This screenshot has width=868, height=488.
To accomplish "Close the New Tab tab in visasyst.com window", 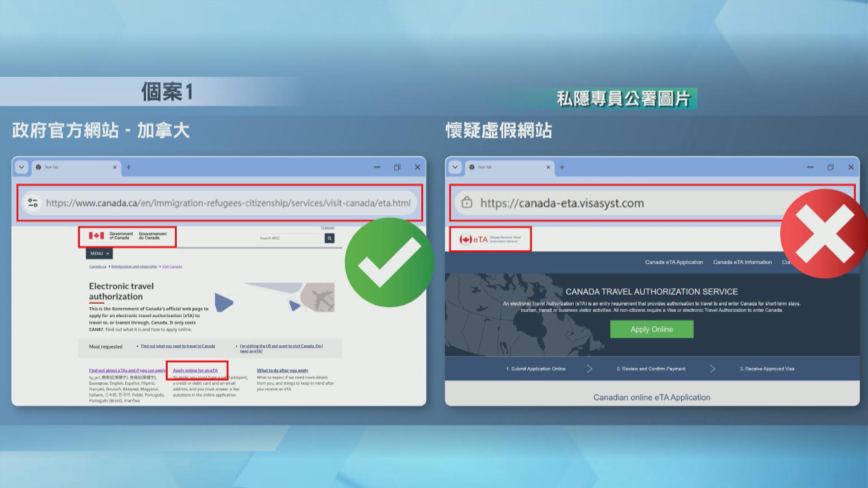I will (x=548, y=167).
